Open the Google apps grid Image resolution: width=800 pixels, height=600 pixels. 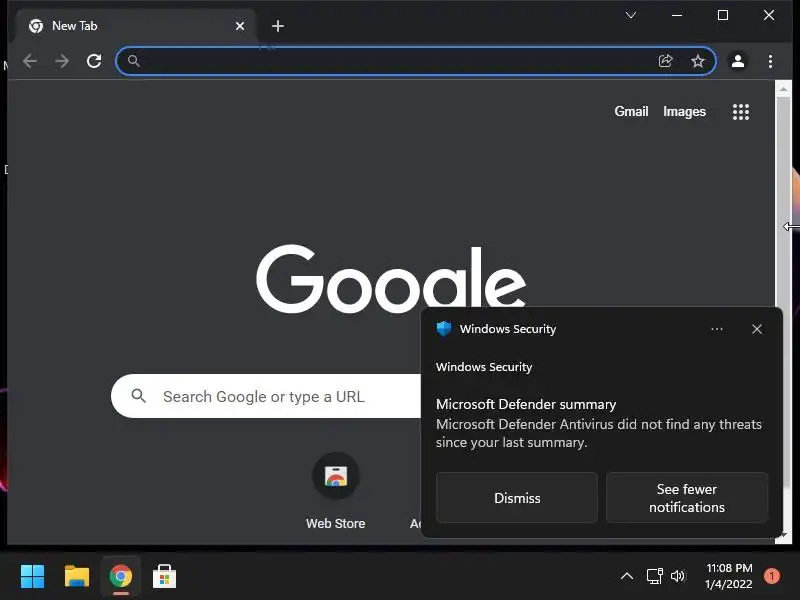tap(741, 112)
